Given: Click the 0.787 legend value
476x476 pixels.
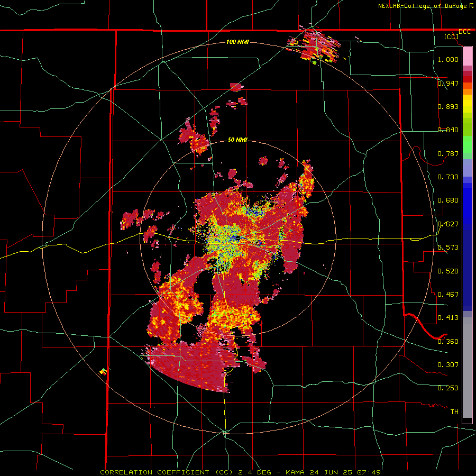Looking at the screenshot, I should click(x=448, y=153).
